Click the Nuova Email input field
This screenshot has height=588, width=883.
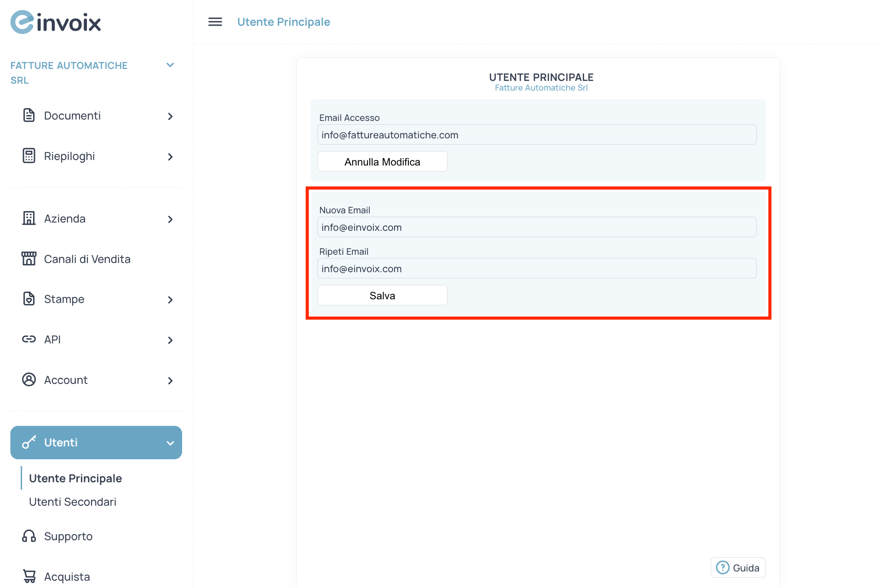[537, 227]
